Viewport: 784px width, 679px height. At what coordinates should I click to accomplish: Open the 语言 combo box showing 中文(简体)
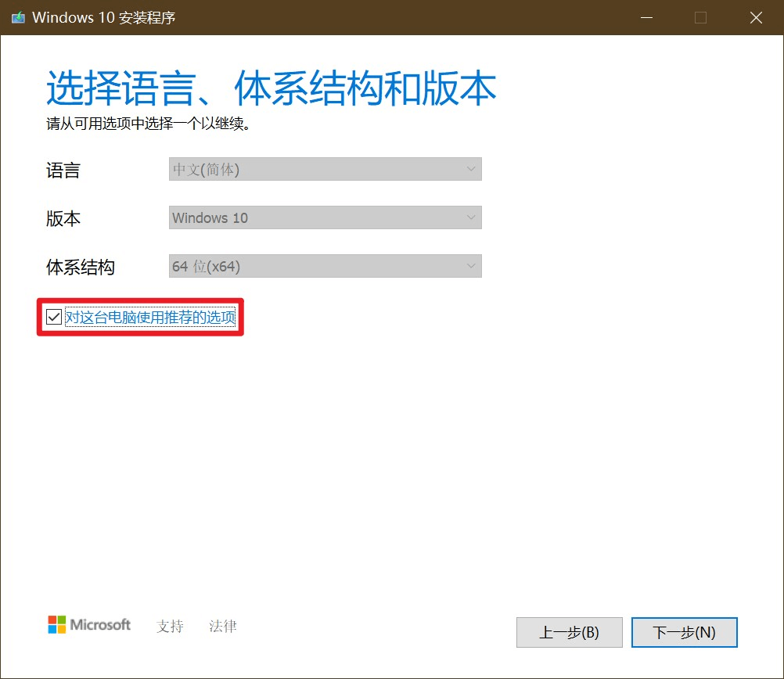coord(325,169)
